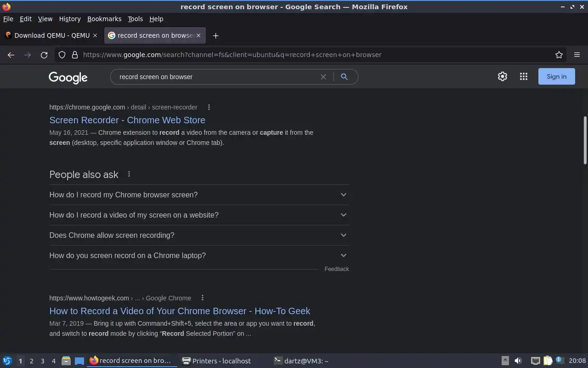The width and height of the screenshot is (588, 368).
Task: Switch to workspace 1
Action: pos(20,361)
